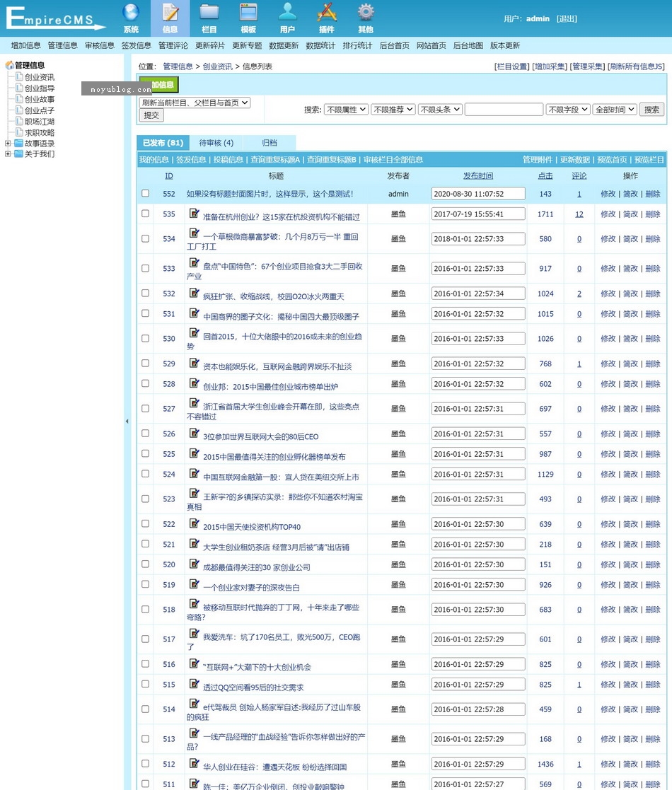Collapse the left sidebar with the arrow handle

pos(127,422)
